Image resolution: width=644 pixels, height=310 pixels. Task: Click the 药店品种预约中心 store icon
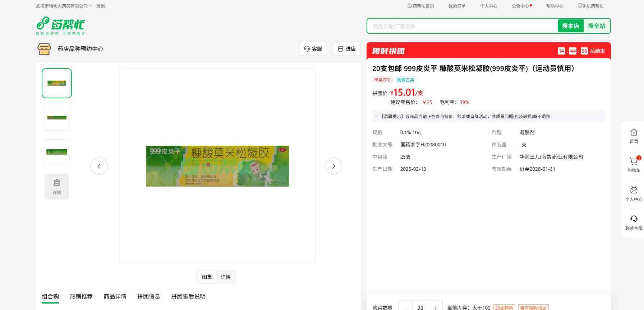(44, 49)
